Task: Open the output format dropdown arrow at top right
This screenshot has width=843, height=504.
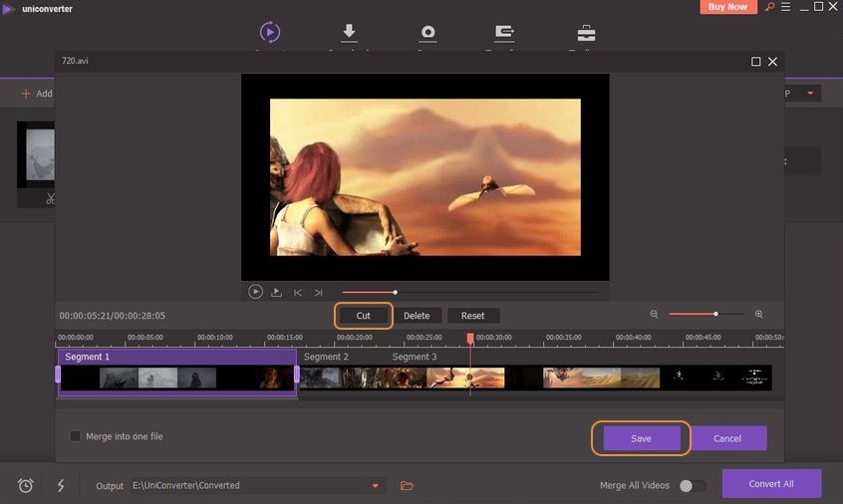Action: click(810, 94)
